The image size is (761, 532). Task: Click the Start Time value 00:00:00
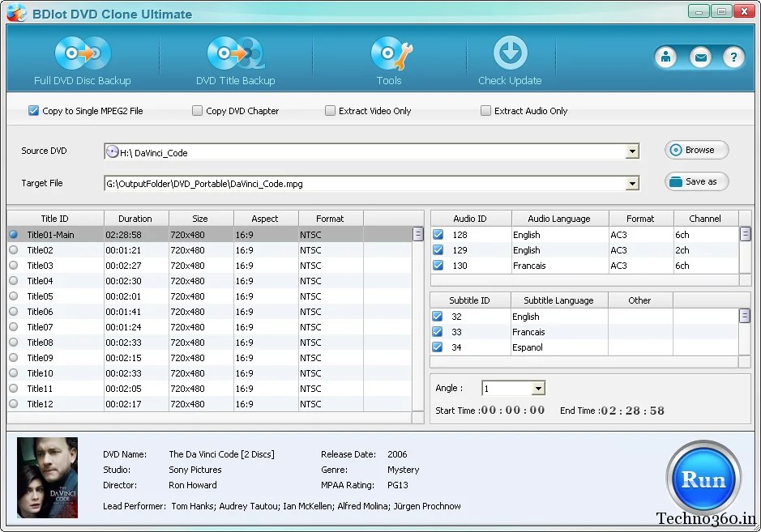(513, 411)
